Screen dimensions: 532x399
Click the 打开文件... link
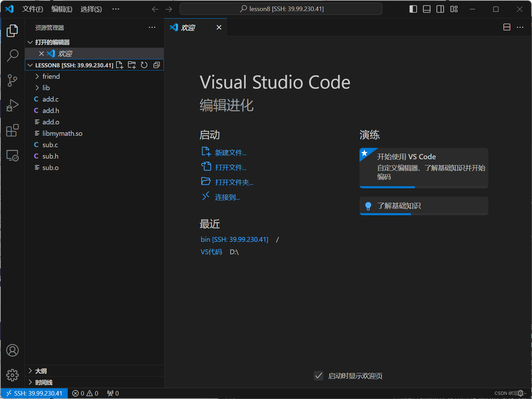point(231,168)
